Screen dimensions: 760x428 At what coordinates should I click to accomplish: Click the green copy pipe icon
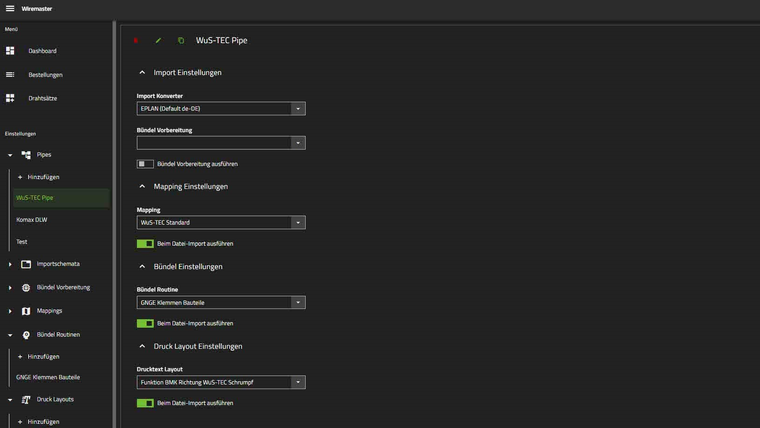click(x=181, y=41)
